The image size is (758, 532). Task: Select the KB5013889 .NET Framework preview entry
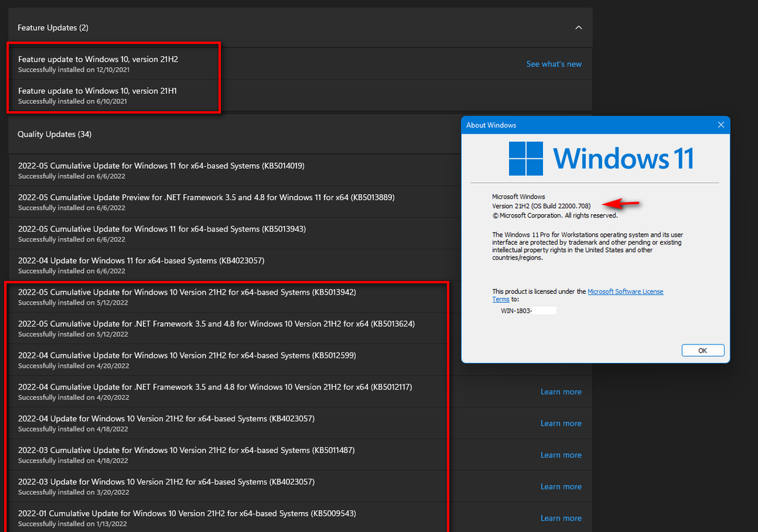click(235, 202)
